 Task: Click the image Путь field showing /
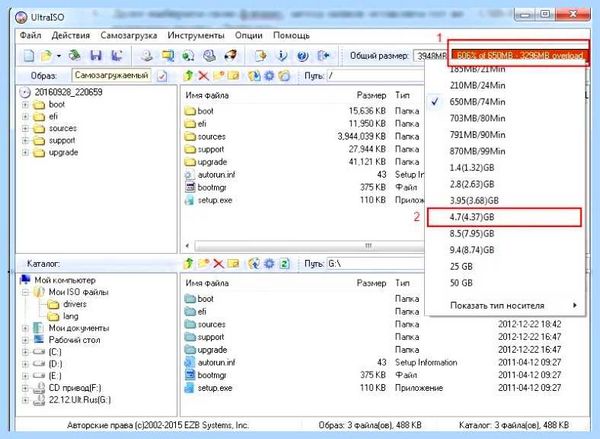pos(375,76)
